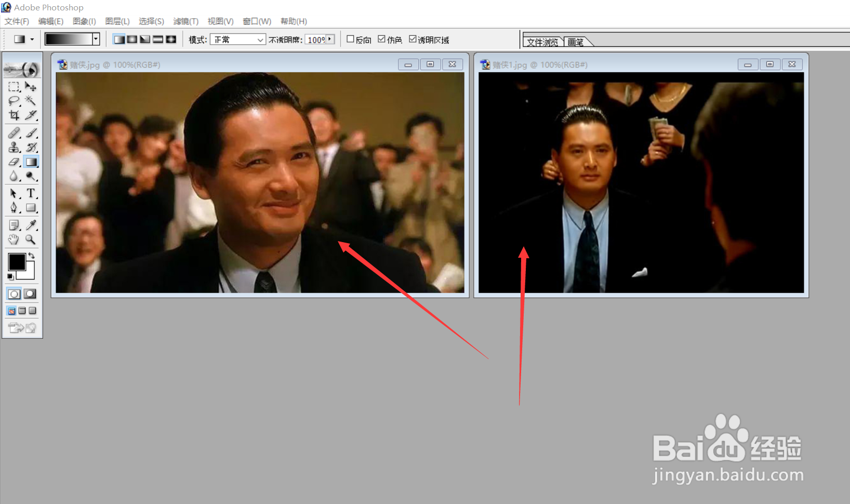
Task: Select the Hand tool
Action: (14, 240)
